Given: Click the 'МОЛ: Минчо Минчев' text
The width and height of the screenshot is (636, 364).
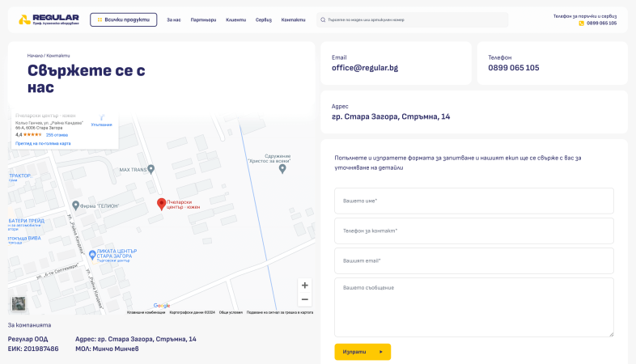Looking at the screenshot, I should (x=107, y=349).
